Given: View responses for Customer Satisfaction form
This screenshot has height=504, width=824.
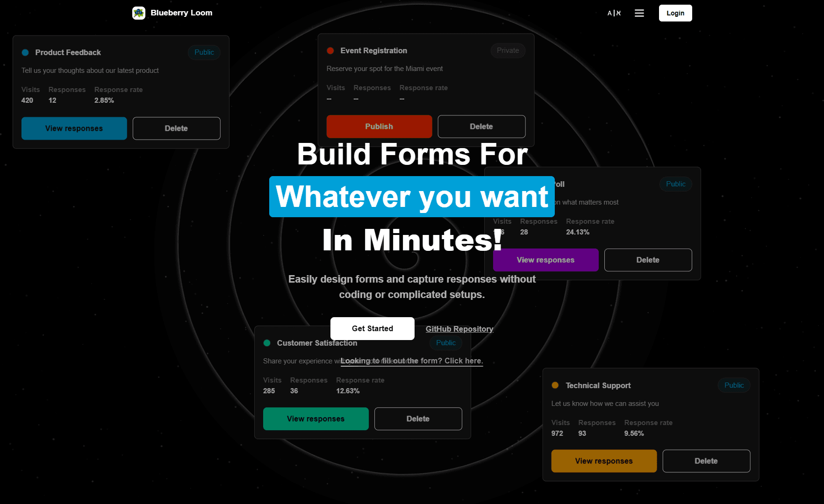Looking at the screenshot, I should (x=315, y=419).
